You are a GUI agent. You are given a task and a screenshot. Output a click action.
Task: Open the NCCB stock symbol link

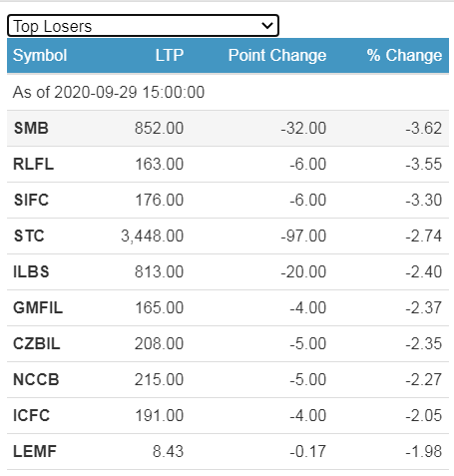tap(36, 379)
